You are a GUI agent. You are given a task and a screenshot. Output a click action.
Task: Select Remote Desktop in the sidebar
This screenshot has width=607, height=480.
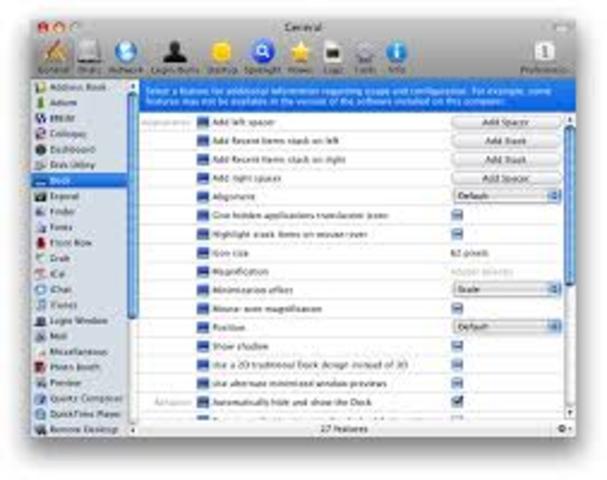point(79,429)
